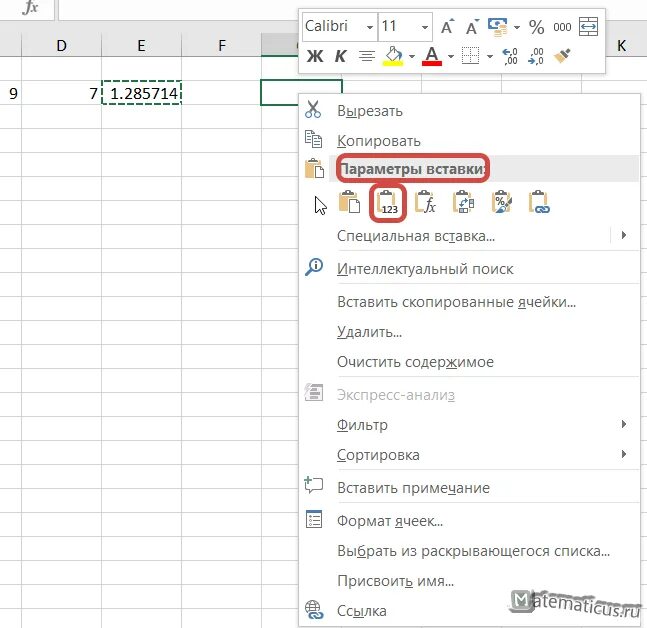Click the Copy icon in context menu
The image size is (647, 628).
(313, 139)
